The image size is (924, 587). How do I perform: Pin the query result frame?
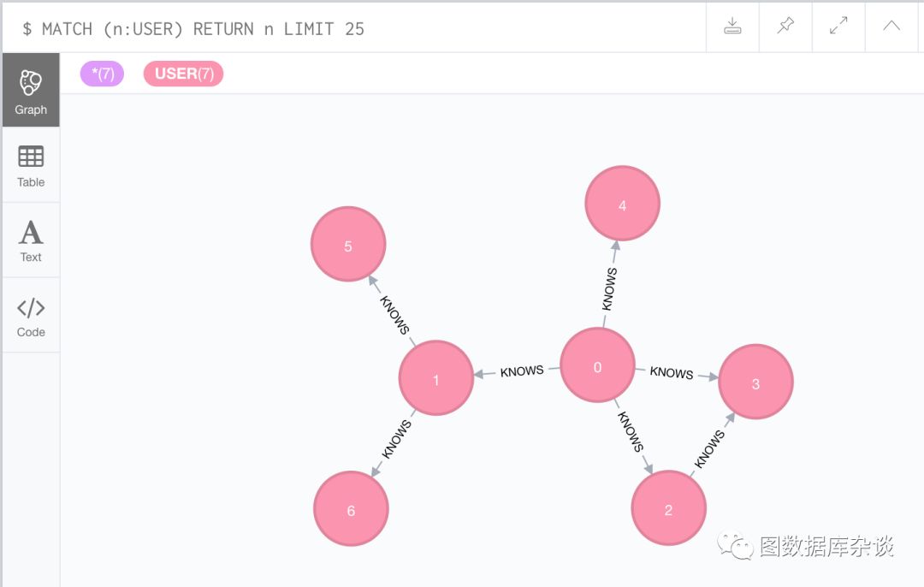[785, 27]
